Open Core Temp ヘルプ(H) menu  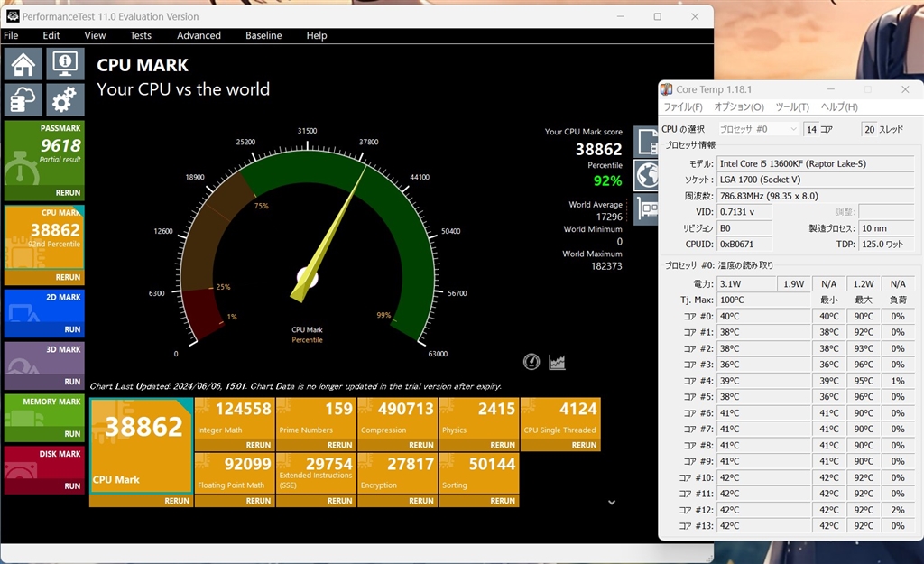coord(839,106)
